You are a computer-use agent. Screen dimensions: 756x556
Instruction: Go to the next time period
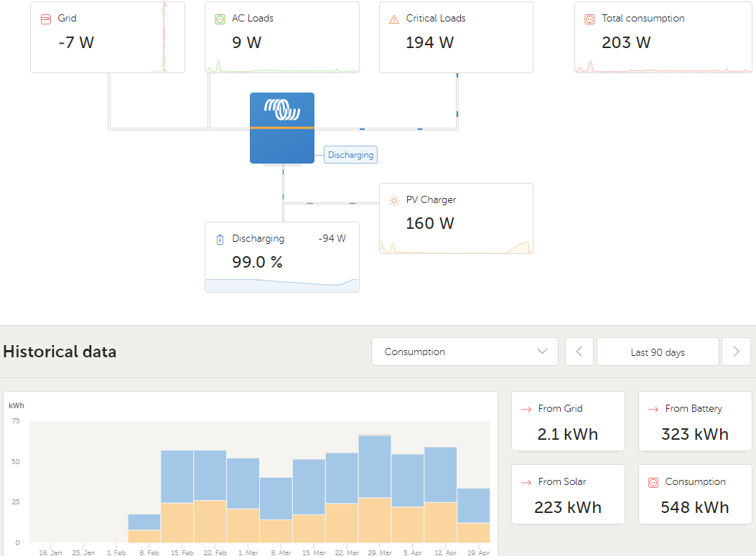736,352
